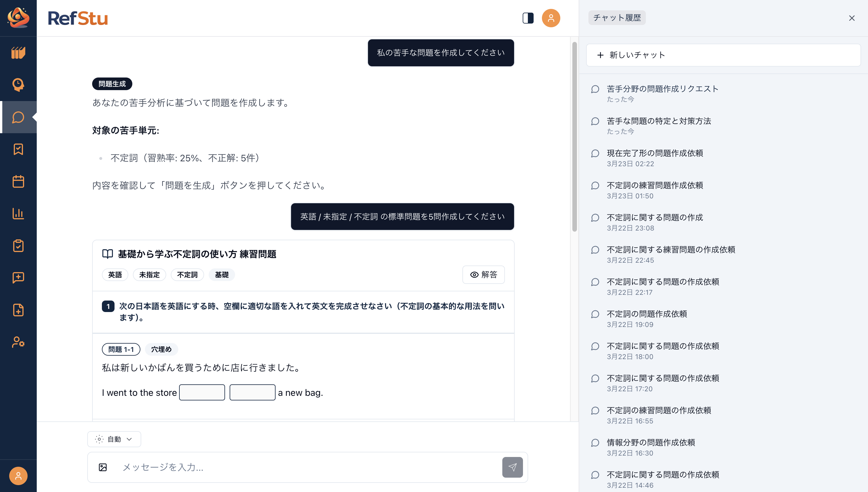Open the books library icon in sidebar
The width and height of the screenshot is (868, 492).
click(18, 53)
